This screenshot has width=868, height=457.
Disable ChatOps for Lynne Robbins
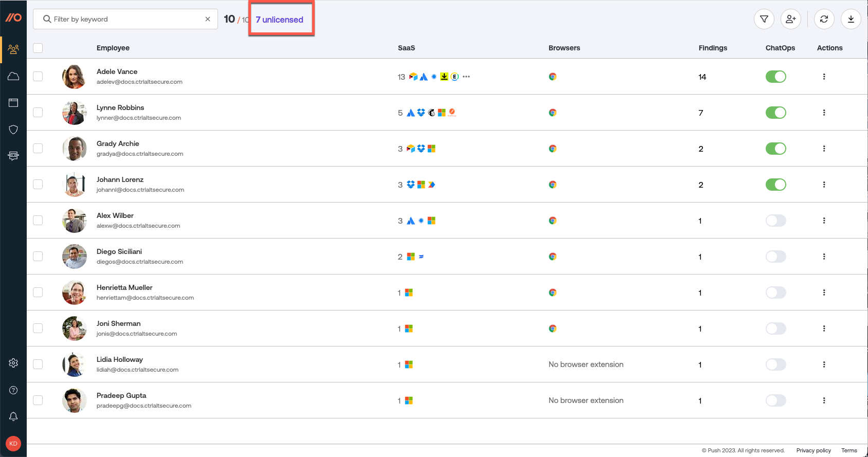click(776, 113)
